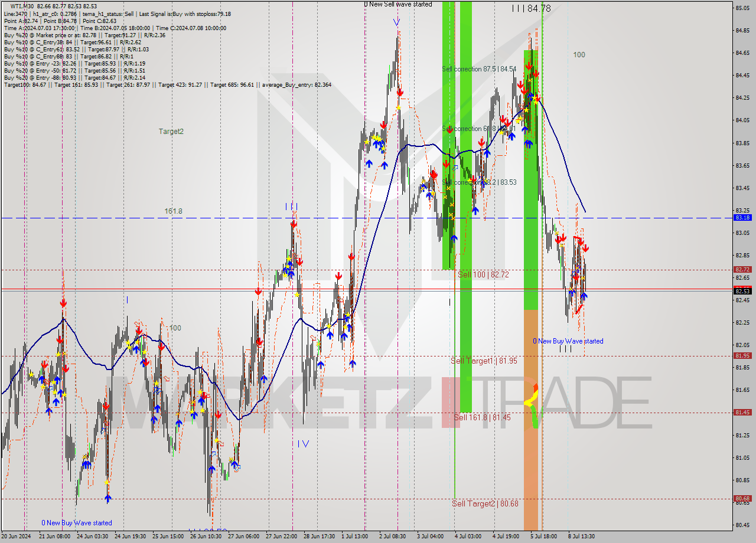Click the 'Sell Target1 | 81.95' label
Image resolution: width=756 pixels, height=543 pixels.
484,361
